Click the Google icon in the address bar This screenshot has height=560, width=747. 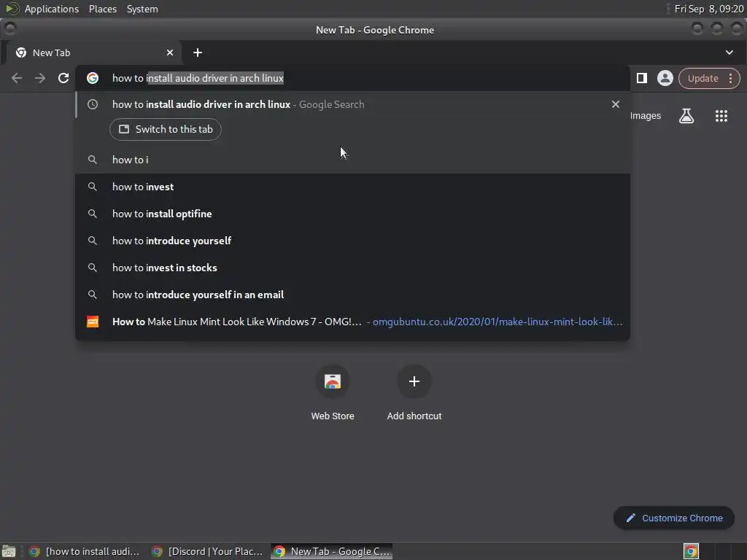click(x=93, y=78)
